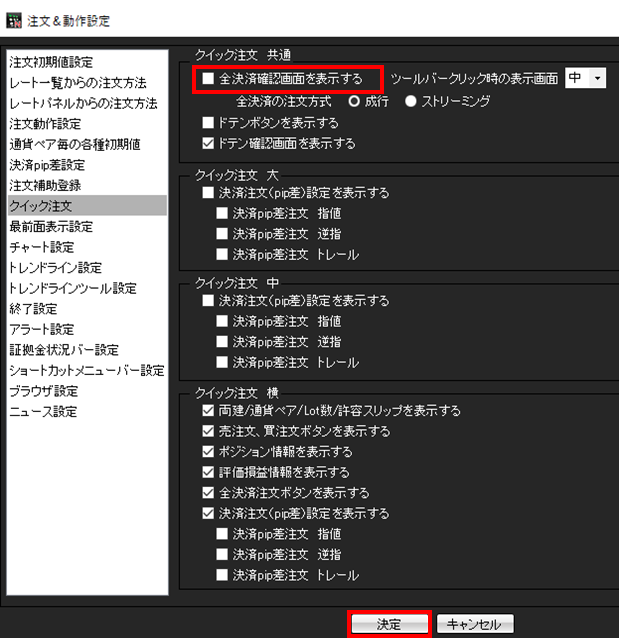Select 成行 radio button
The width and height of the screenshot is (619, 638).
pyautogui.click(x=354, y=101)
